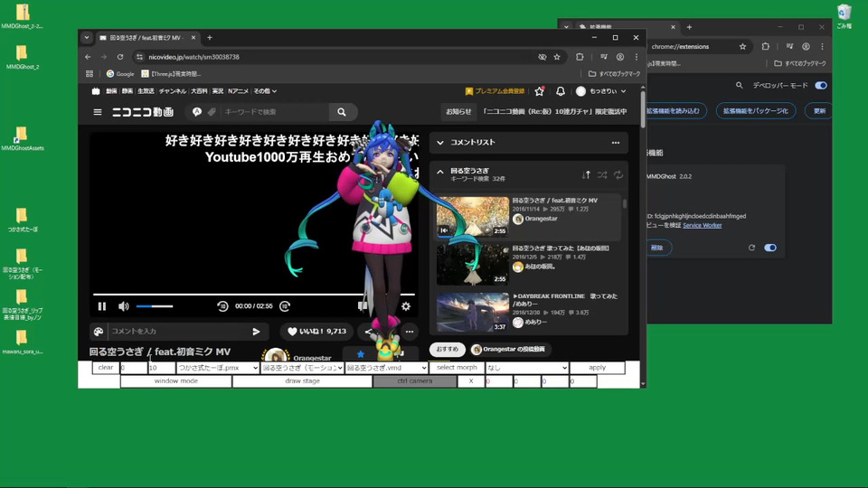The image size is (868, 488).
Task: Open premium member registration link
Action: 495,91
